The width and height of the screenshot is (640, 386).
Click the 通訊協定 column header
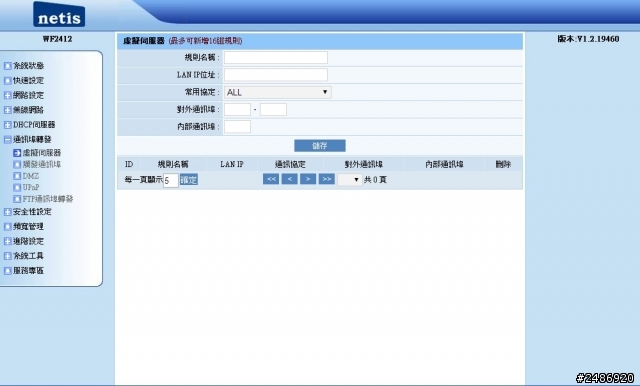(290, 164)
